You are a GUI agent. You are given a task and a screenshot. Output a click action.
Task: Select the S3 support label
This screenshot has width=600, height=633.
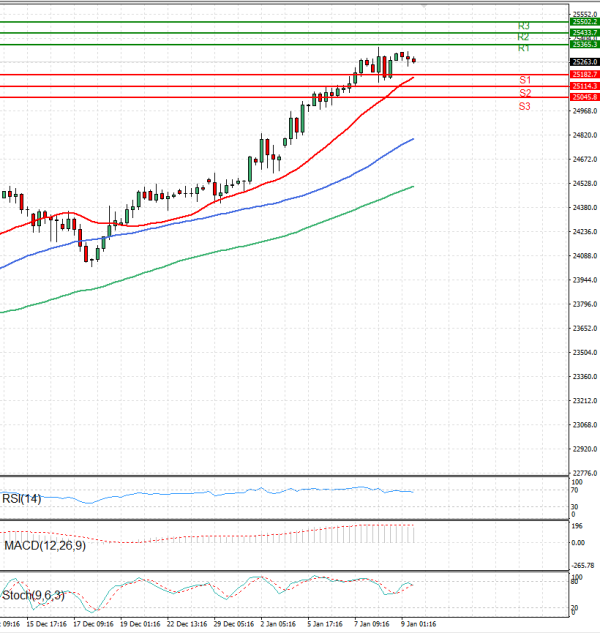pyautogui.click(x=524, y=105)
